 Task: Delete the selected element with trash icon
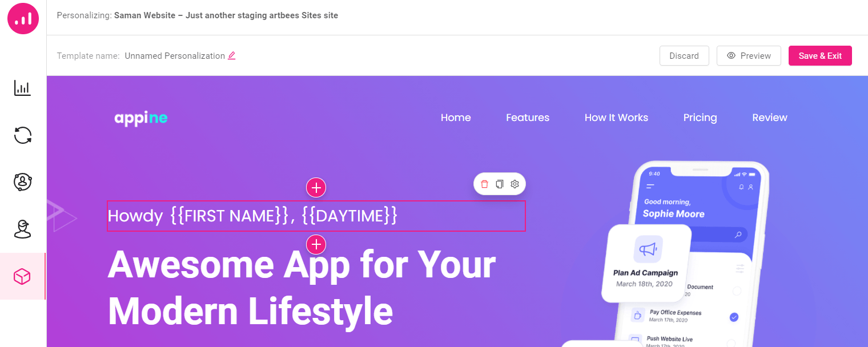484,184
